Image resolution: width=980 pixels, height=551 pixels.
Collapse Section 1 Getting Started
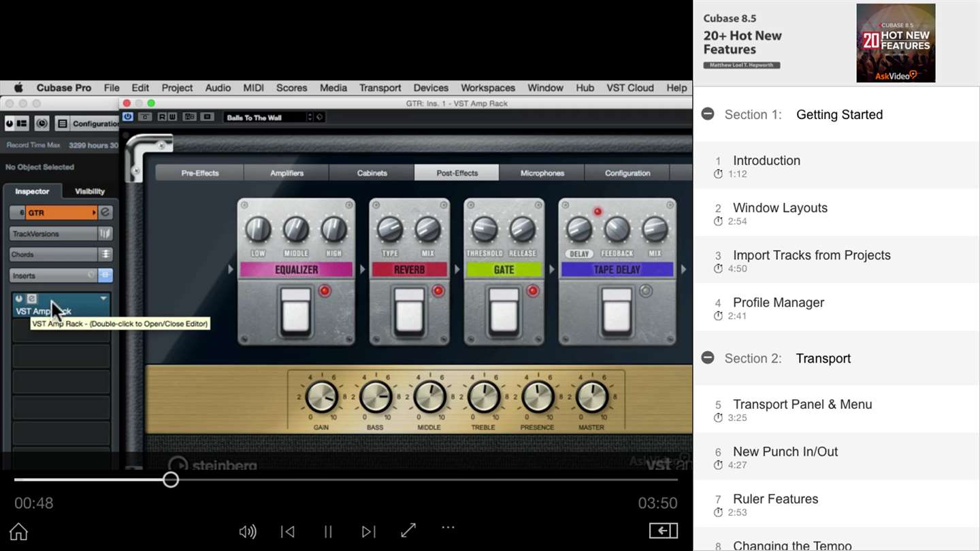click(x=708, y=114)
